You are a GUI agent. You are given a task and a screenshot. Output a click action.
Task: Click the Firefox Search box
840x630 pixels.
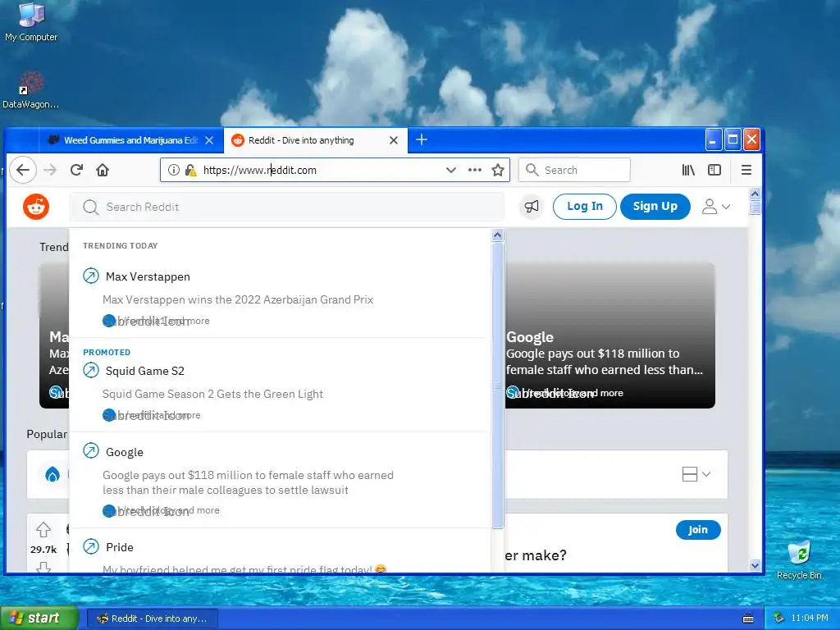574,170
